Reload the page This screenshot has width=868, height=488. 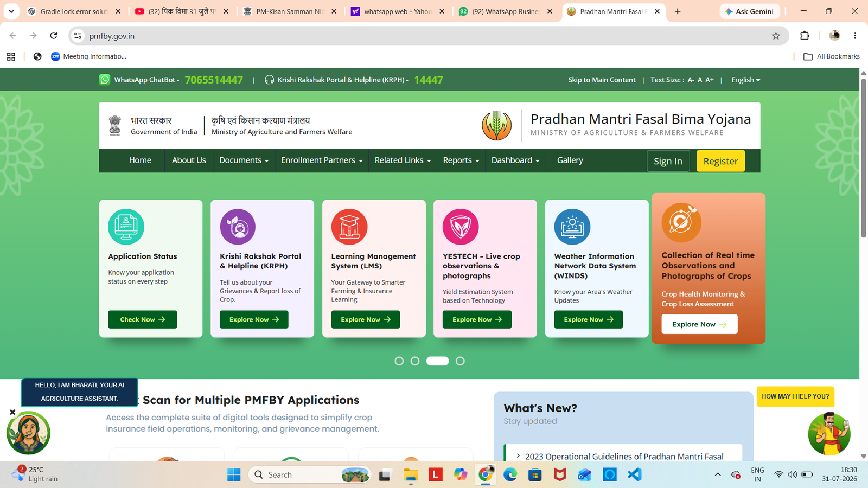click(x=54, y=36)
